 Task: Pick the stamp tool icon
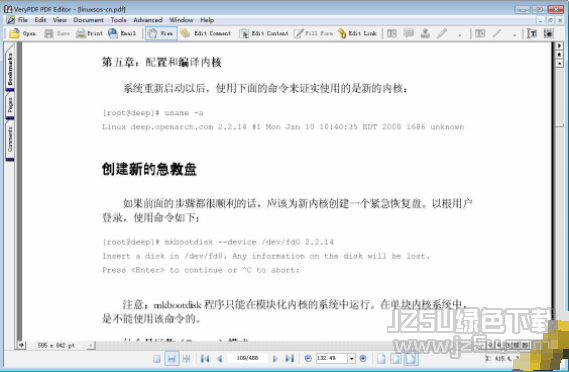[425, 33]
